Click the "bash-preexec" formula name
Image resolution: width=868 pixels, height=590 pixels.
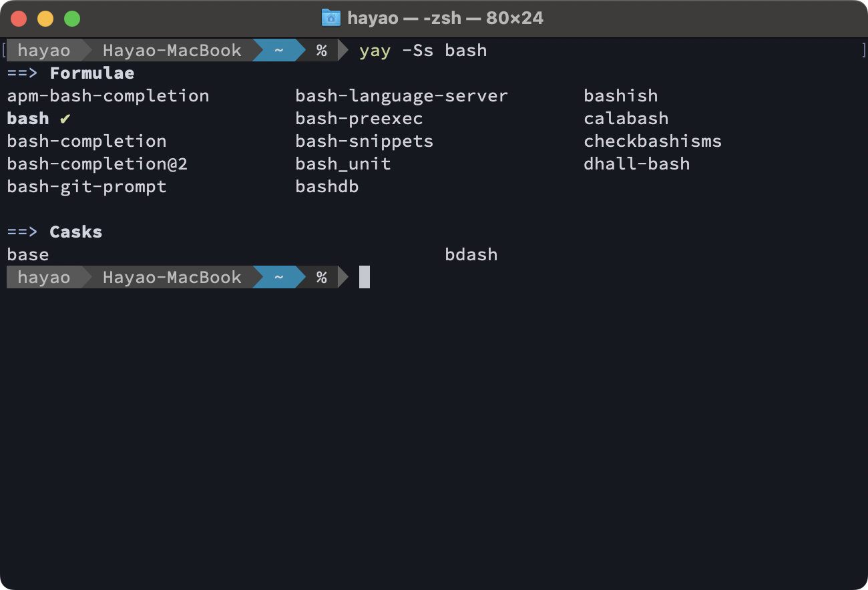359,119
